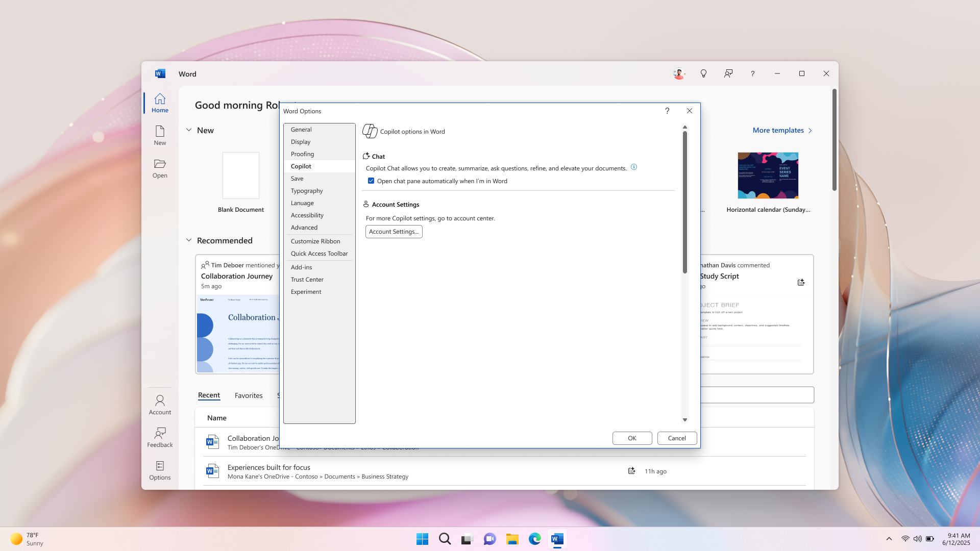Click the Word Options dialog help icon
The width and height of the screenshot is (980, 551).
coord(667,111)
